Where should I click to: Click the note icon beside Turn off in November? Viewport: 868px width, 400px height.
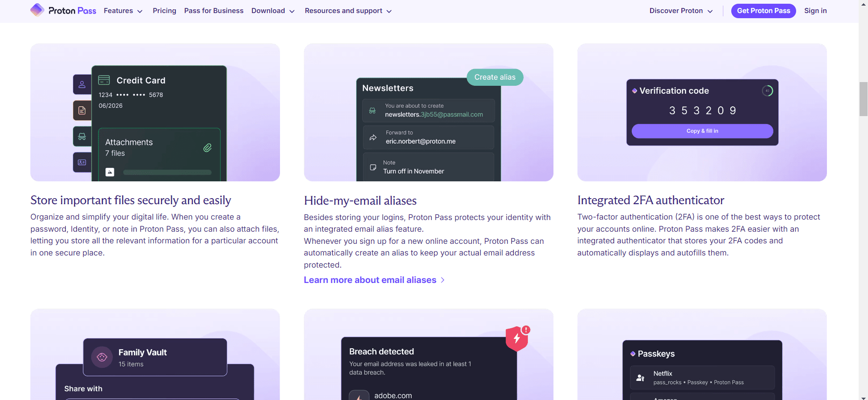[373, 167]
